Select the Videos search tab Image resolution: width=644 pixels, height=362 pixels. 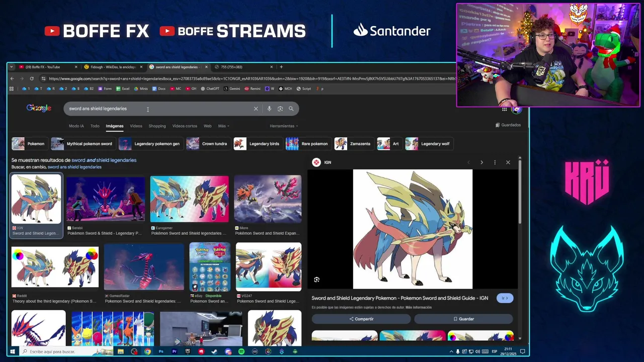point(136,126)
